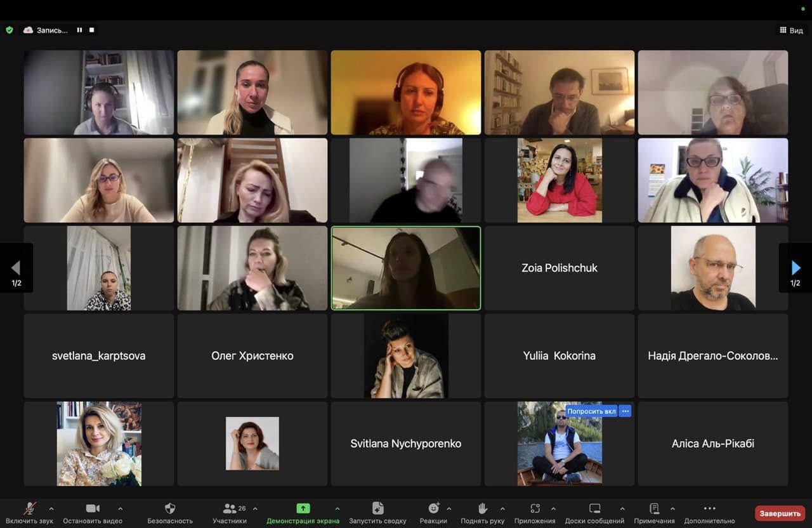Viewport: 812px width, 528px height.
Task: Go to next page of participants
Action: coord(796,268)
